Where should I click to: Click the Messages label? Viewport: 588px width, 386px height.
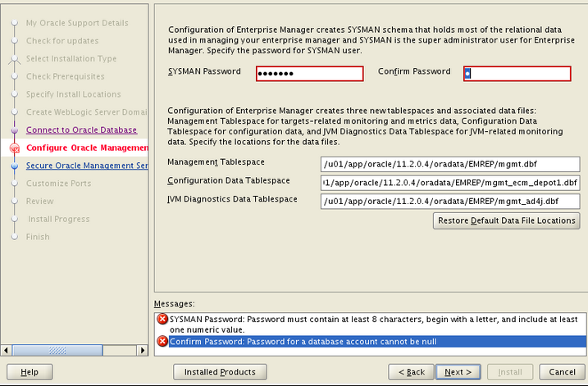click(x=175, y=304)
